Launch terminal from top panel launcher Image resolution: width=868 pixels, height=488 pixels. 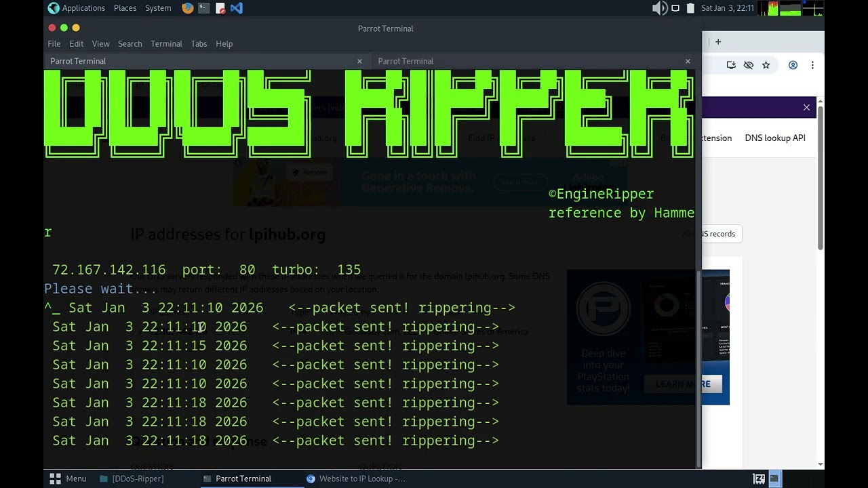204,8
